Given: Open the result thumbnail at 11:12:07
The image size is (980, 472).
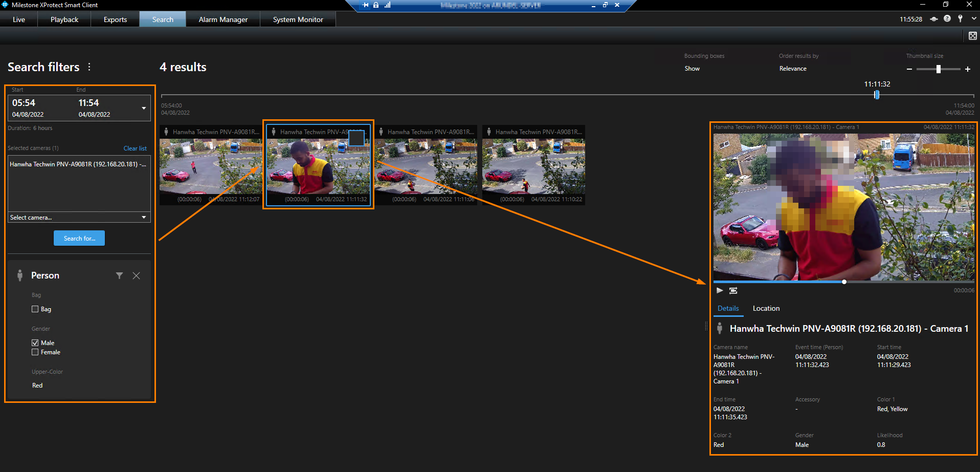Looking at the screenshot, I should click(x=210, y=166).
